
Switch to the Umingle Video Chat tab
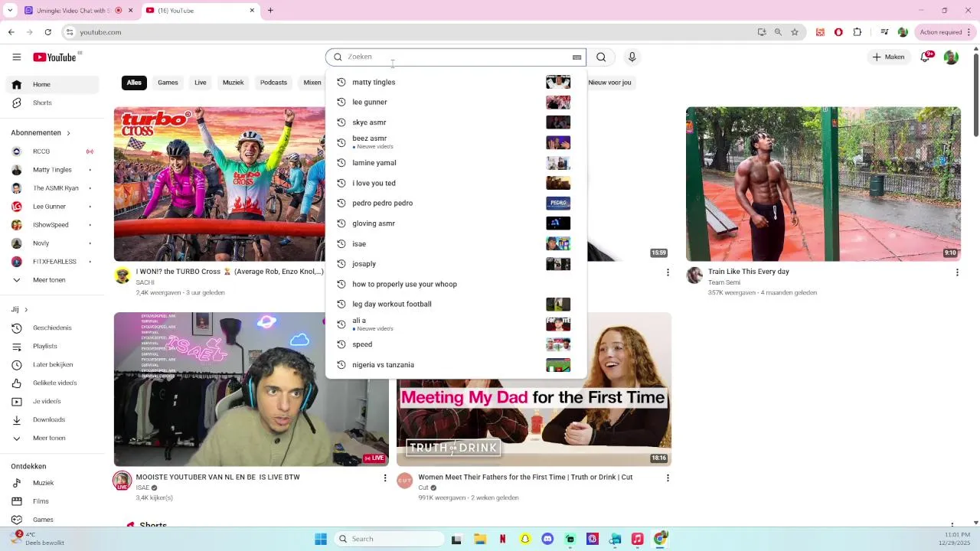tap(77, 10)
